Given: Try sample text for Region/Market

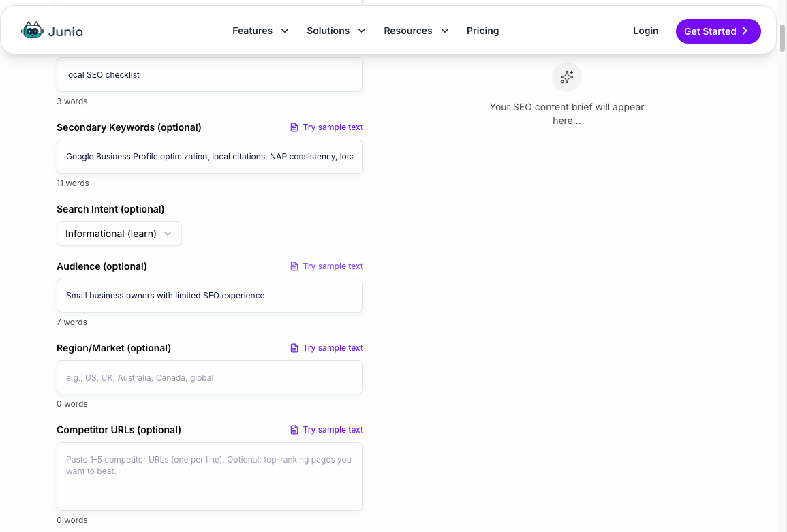Looking at the screenshot, I should (x=327, y=348).
